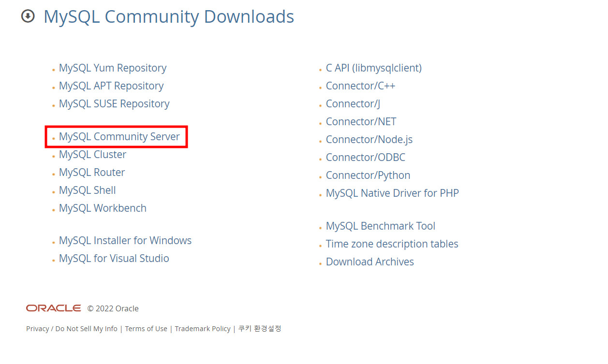Open Privacy / Do Not Sell My Info
The image size is (608, 364).
[72, 329]
